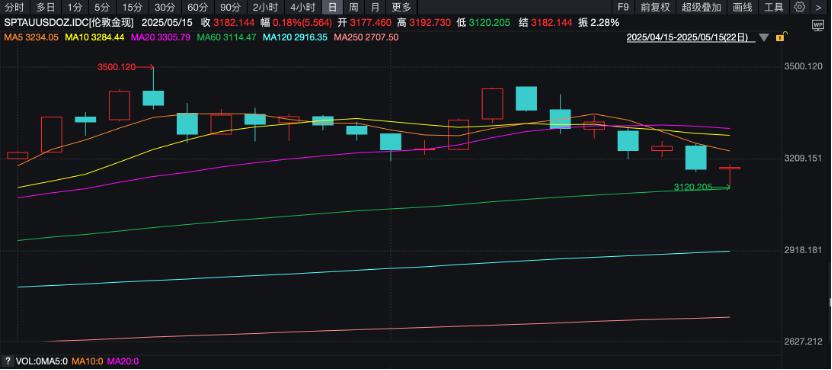The height and width of the screenshot is (370, 832).
Task: Click the F9 button
Action: pyautogui.click(x=623, y=7)
